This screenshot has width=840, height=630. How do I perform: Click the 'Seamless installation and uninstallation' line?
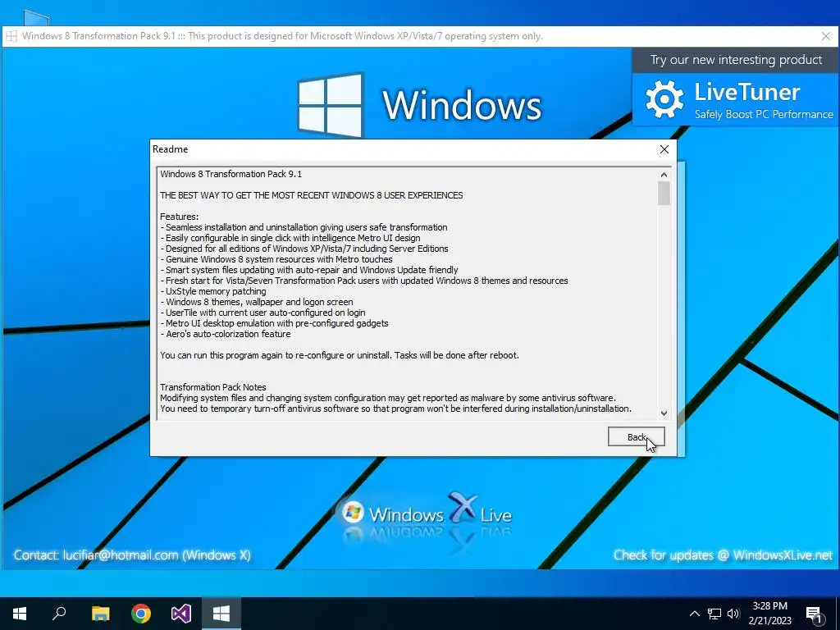pos(304,227)
